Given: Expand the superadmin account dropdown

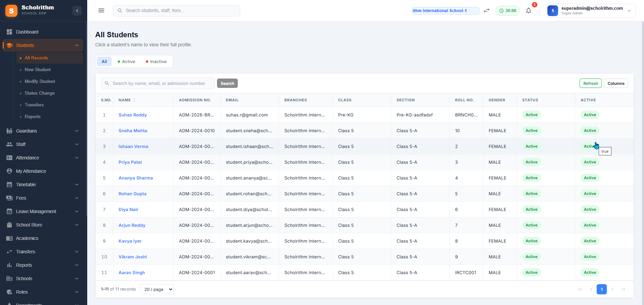Looking at the screenshot, I should pos(630,10).
